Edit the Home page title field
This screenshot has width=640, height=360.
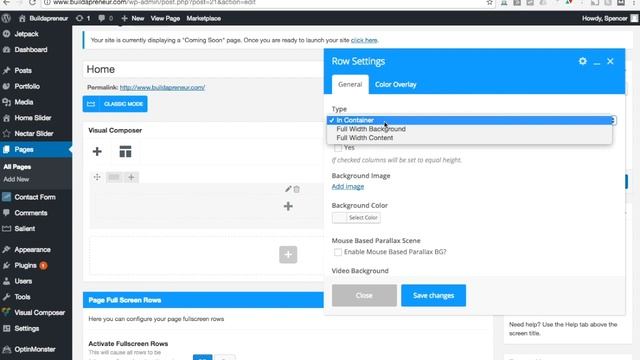click(204, 69)
